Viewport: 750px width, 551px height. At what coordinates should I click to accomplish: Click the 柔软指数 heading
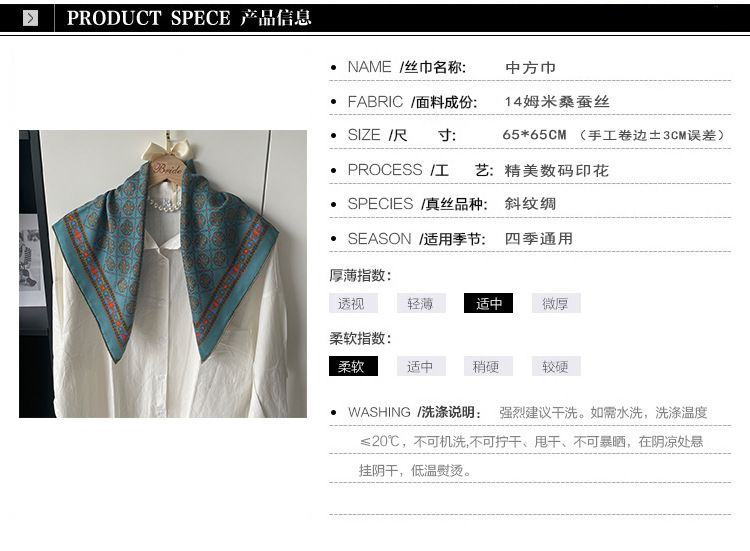pos(360,338)
